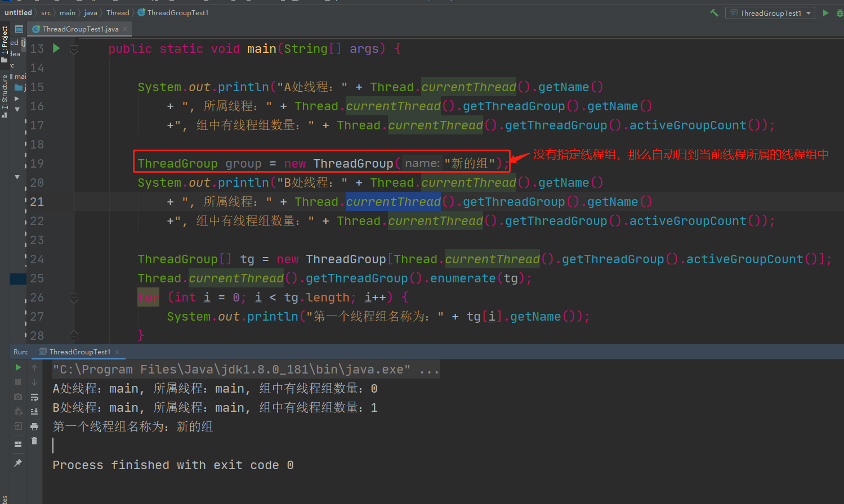Viewport: 844px width, 504px height.
Task: Click the Stop button in the Run panel
Action: click(18, 382)
